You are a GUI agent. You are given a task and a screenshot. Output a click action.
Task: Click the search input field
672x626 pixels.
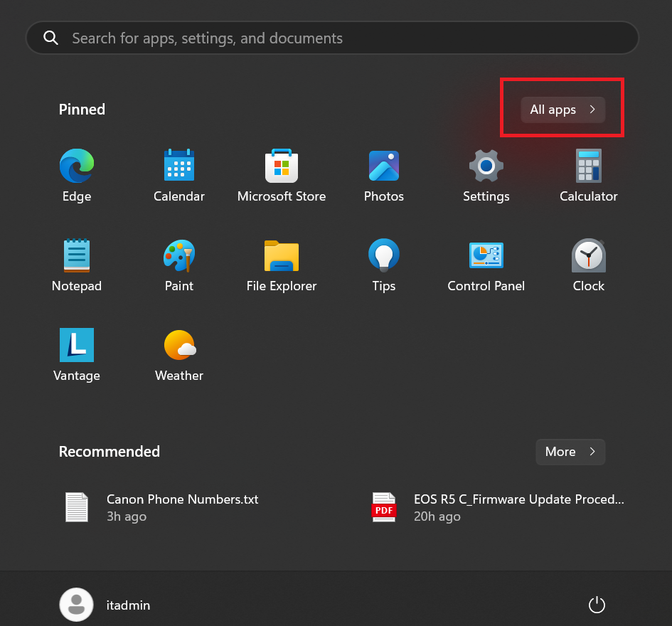pos(331,37)
